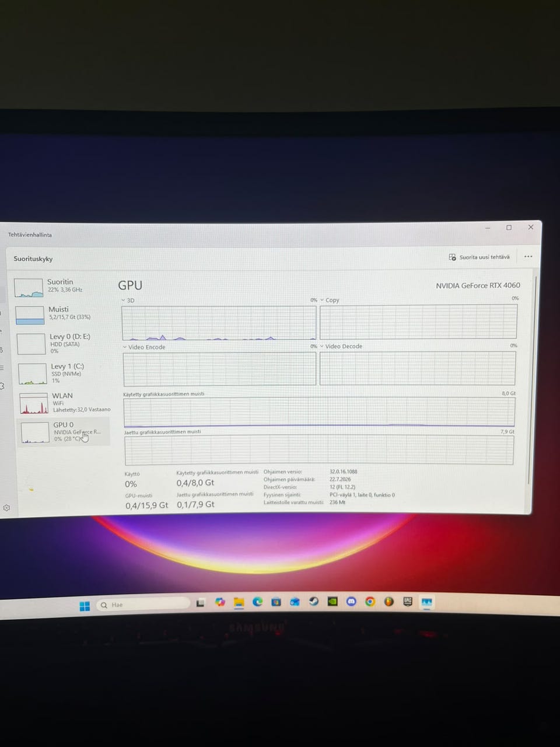Viewport: 560px width, 747px height.
Task: Open Google Chrome from the taskbar
Action: tap(370, 601)
